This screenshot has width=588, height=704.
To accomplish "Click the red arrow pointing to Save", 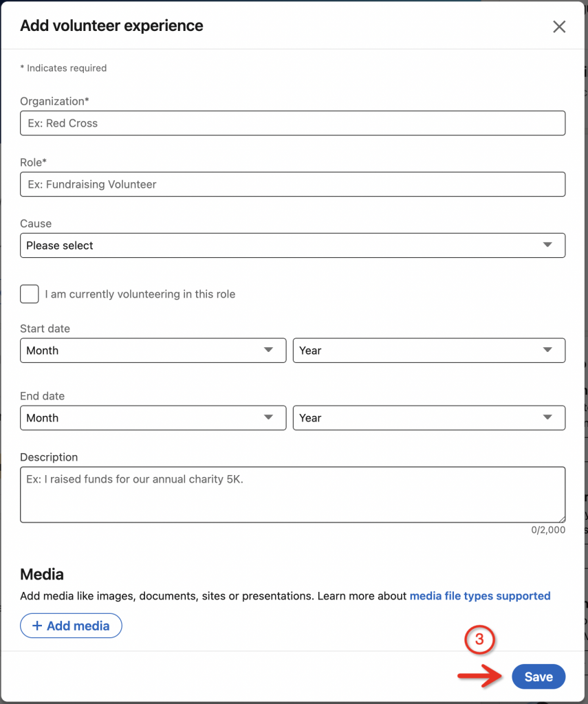I will [481, 677].
